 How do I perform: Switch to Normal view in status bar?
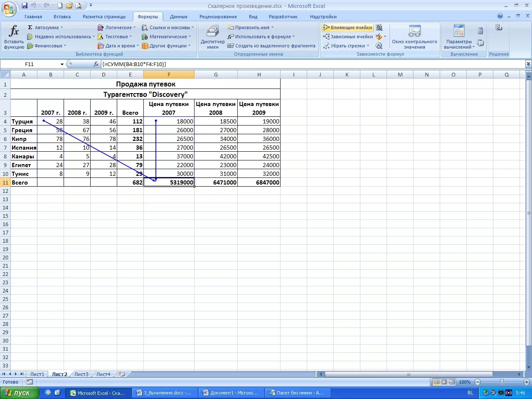coord(436,382)
